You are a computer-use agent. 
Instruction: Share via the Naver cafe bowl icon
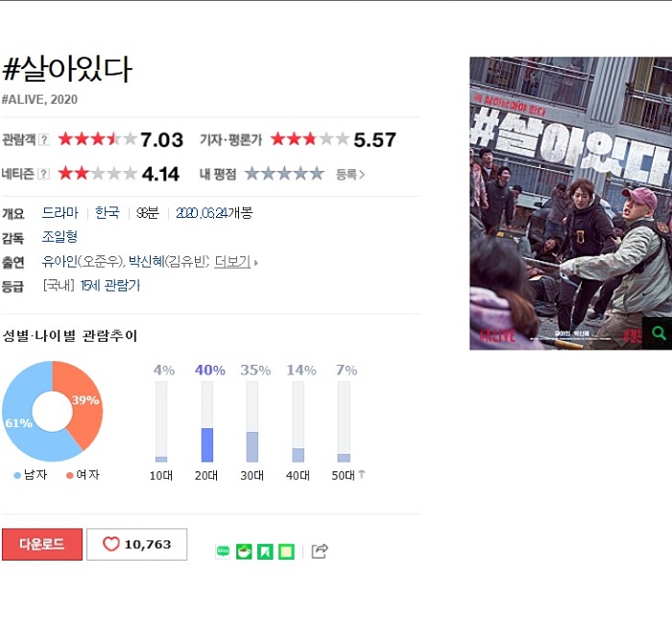pyautogui.click(x=244, y=551)
